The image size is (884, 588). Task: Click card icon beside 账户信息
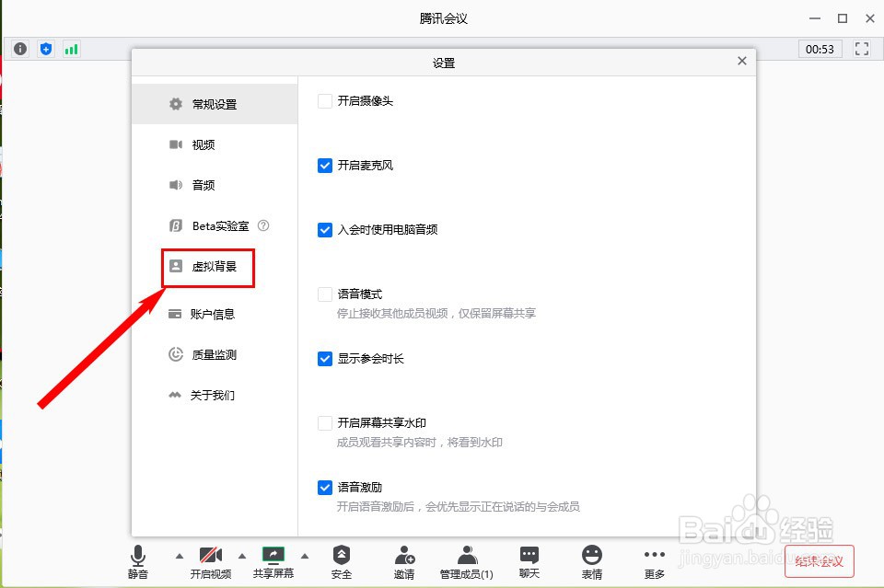click(175, 314)
